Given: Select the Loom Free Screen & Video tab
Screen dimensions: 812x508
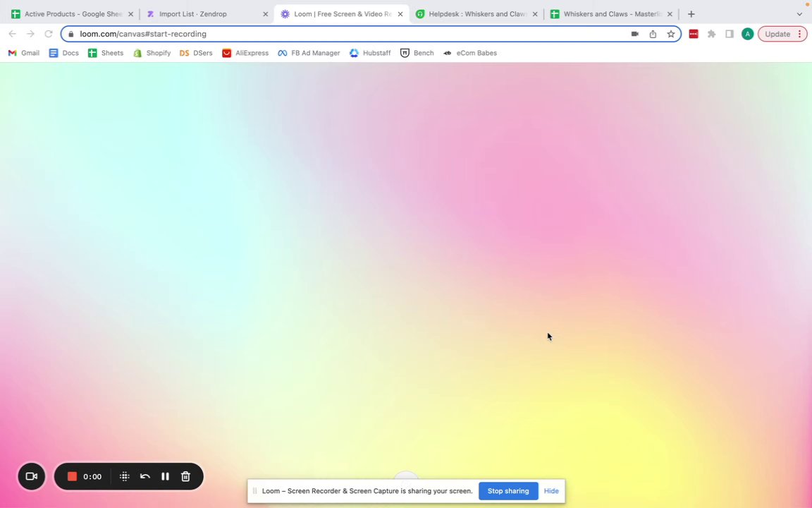Looking at the screenshot, I should click(342, 14).
